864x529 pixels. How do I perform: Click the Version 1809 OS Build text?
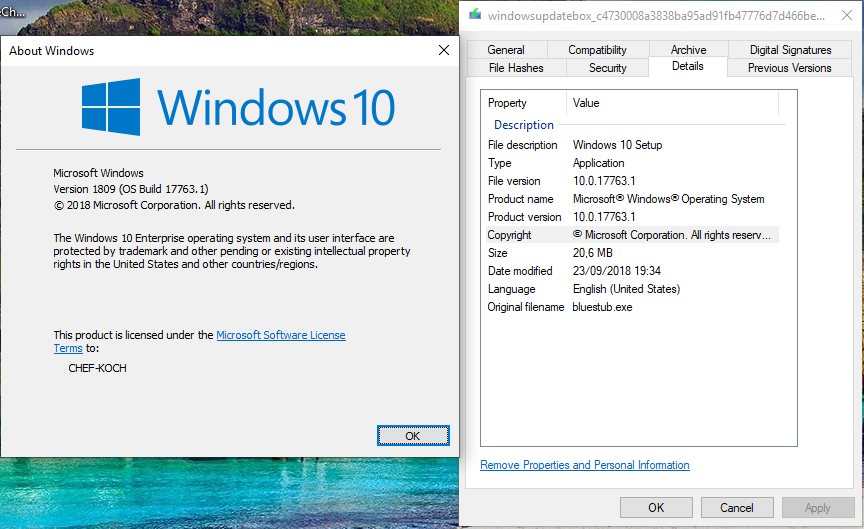click(x=131, y=189)
